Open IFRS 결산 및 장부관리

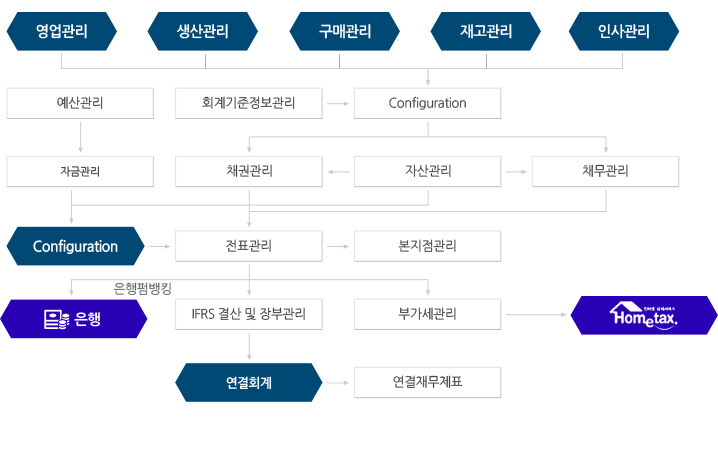point(249,315)
